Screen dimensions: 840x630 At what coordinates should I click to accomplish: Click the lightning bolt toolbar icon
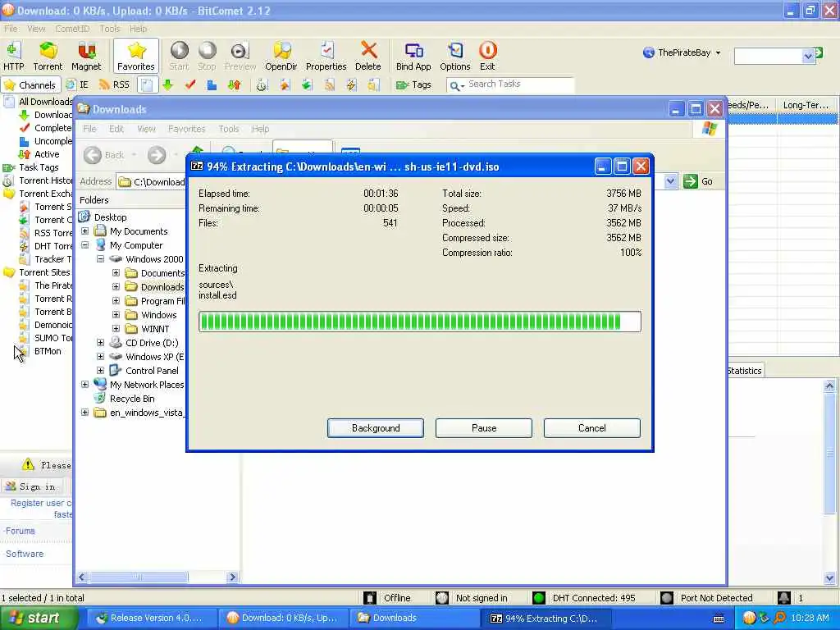click(351, 84)
